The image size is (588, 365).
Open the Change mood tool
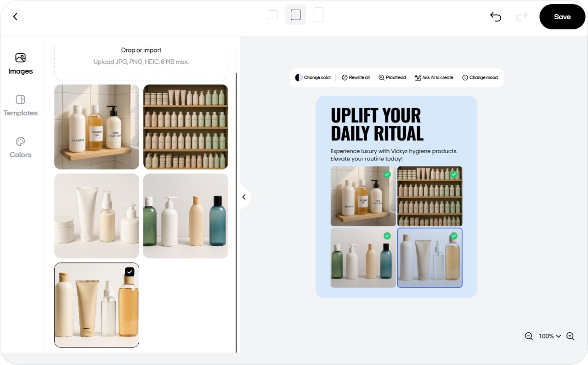pyautogui.click(x=480, y=77)
